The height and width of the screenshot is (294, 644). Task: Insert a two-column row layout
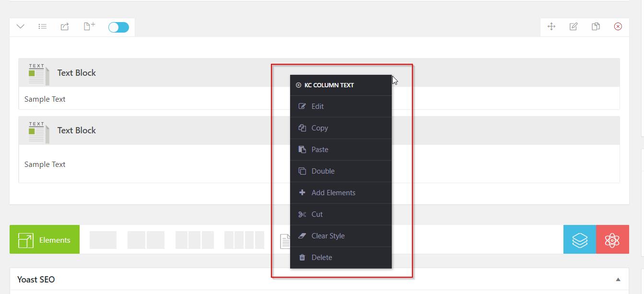pos(146,240)
